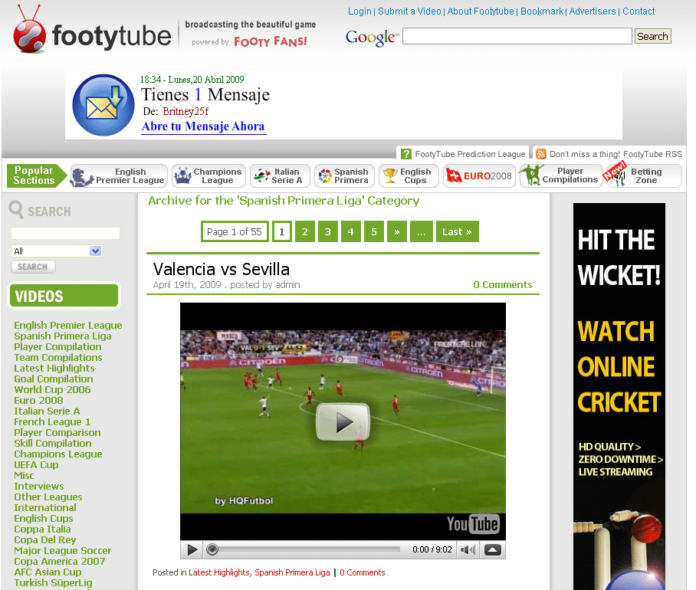Click the orange RSS feed icon
The width and height of the screenshot is (696, 590).
[541, 154]
